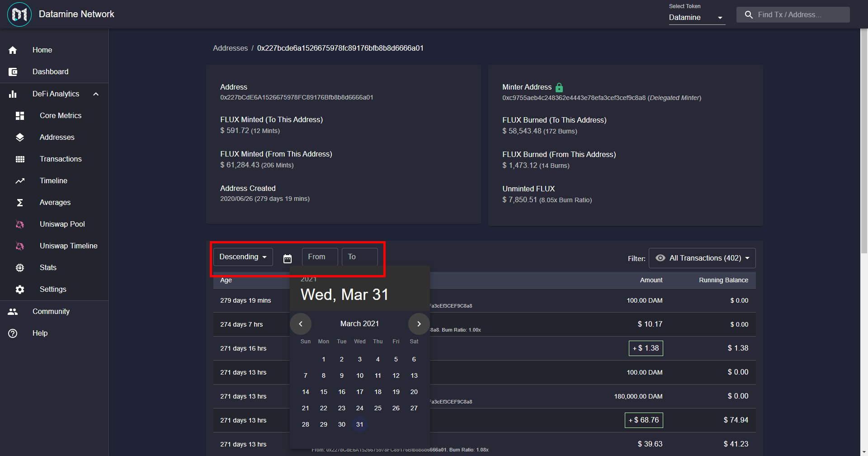
Task: Click the $ 74.94 running balance cell
Action: (736, 420)
